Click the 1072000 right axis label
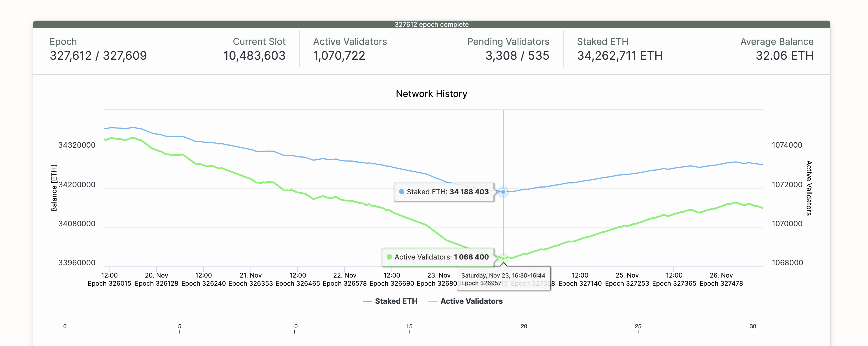The image size is (868, 346). [x=787, y=185]
